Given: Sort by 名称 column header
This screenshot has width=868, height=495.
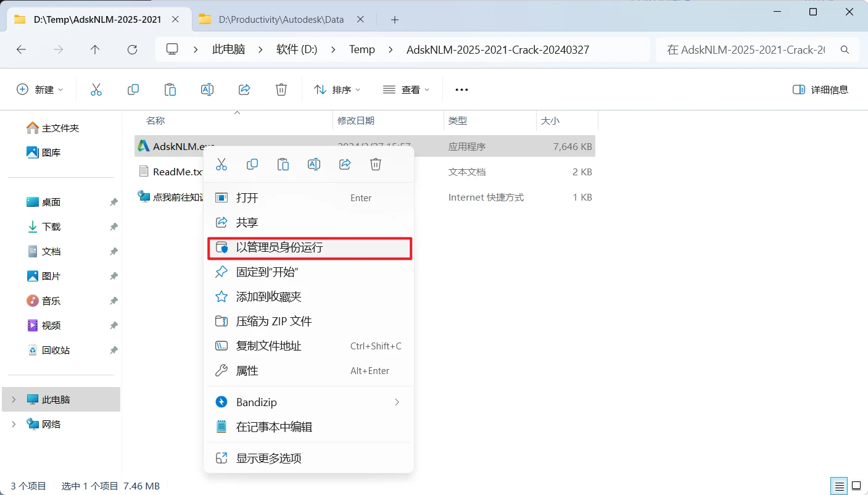Looking at the screenshot, I should click(155, 121).
